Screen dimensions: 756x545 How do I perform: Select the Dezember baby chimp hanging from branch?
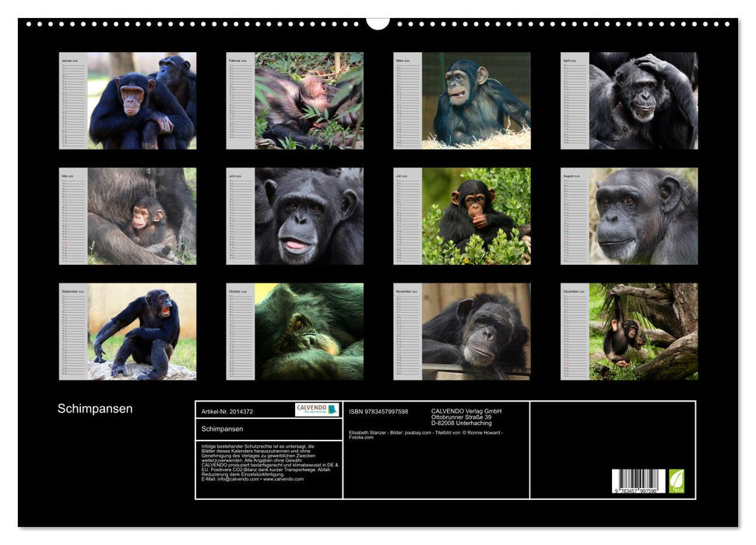[643, 332]
